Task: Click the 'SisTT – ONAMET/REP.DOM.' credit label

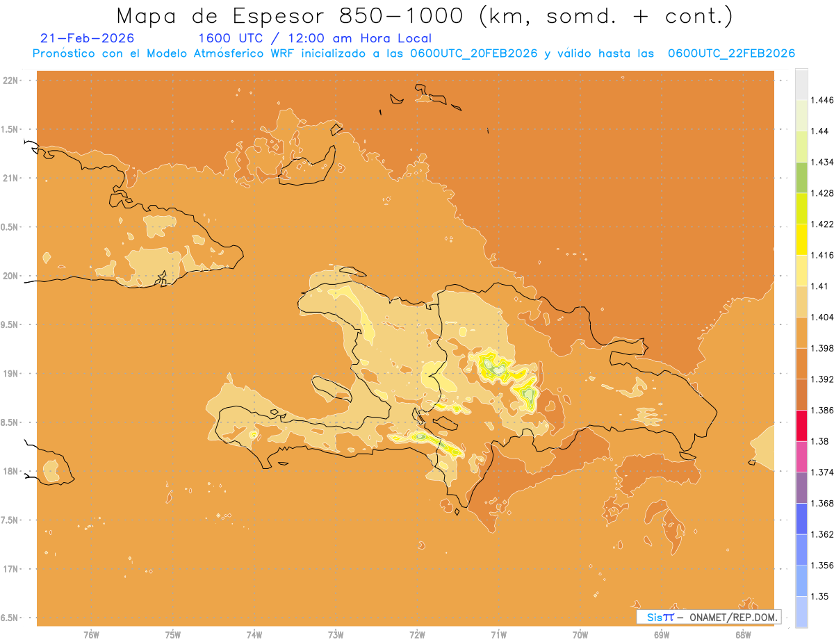Action: coord(709,617)
